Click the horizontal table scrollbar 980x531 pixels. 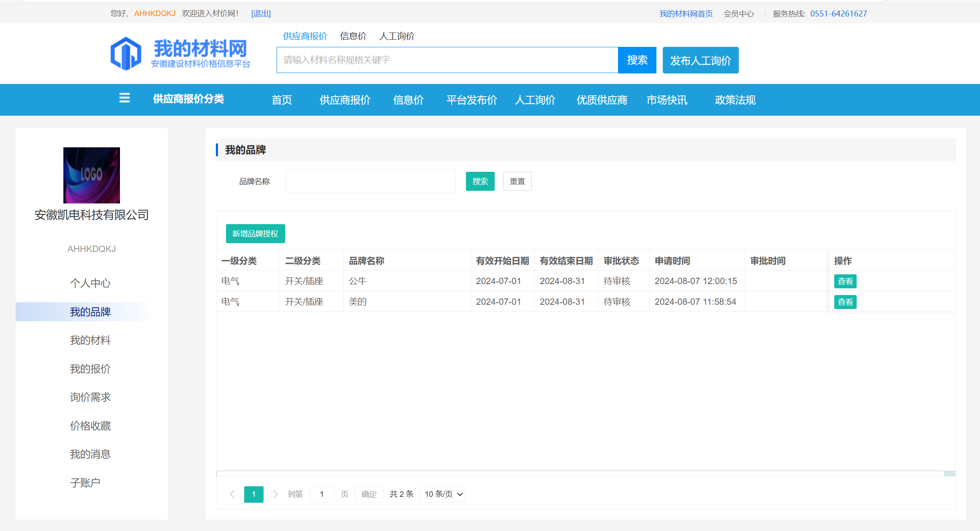(x=580, y=474)
